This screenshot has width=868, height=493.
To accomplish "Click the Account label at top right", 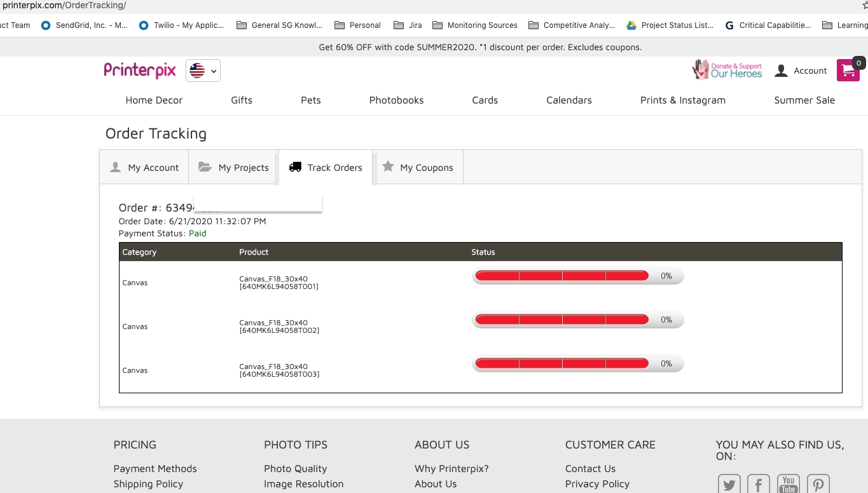I will [809, 71].
